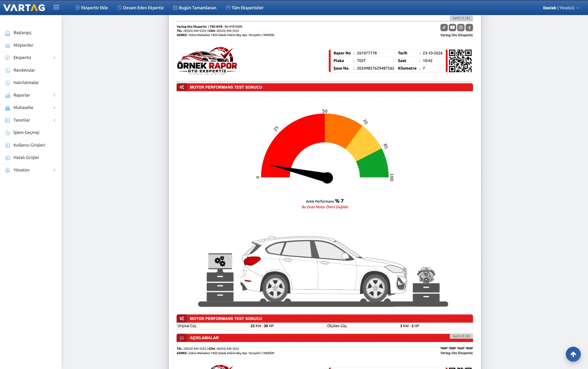Click the Müşteriler sidebar icon

(8, 45)
